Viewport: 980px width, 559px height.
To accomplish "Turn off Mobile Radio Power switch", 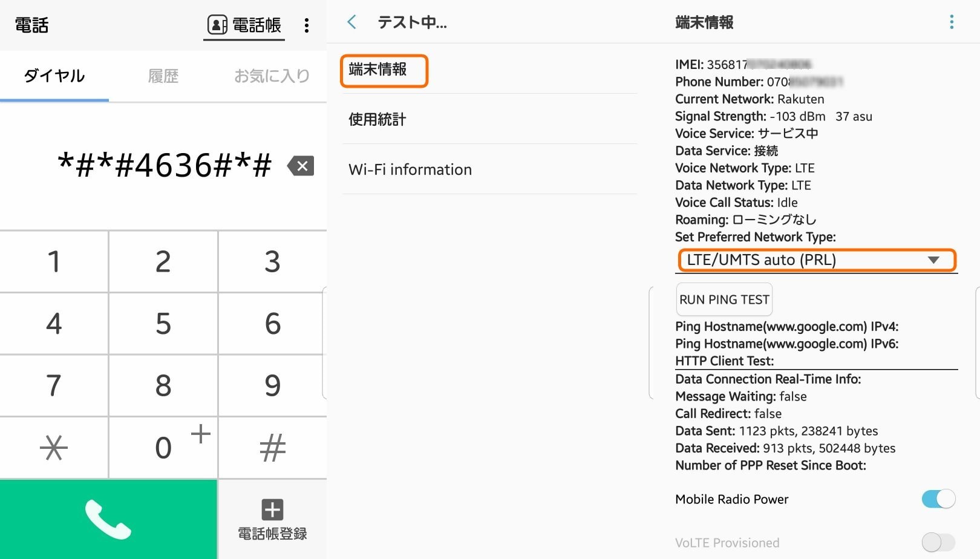I will tap(938, 499).
